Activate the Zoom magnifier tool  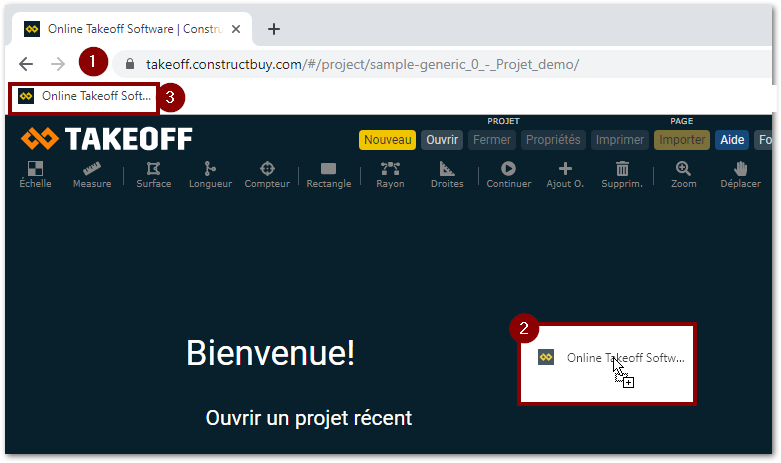[683, 174]
